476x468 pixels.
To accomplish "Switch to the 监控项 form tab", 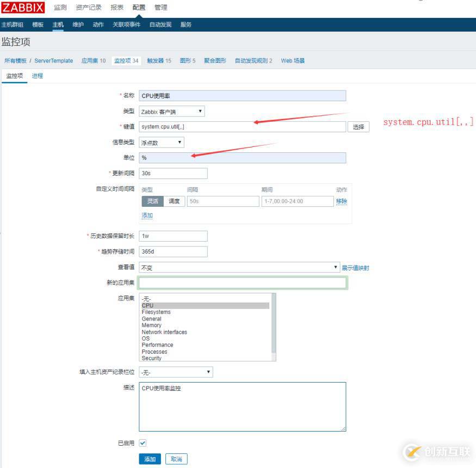I will (15, 76).
